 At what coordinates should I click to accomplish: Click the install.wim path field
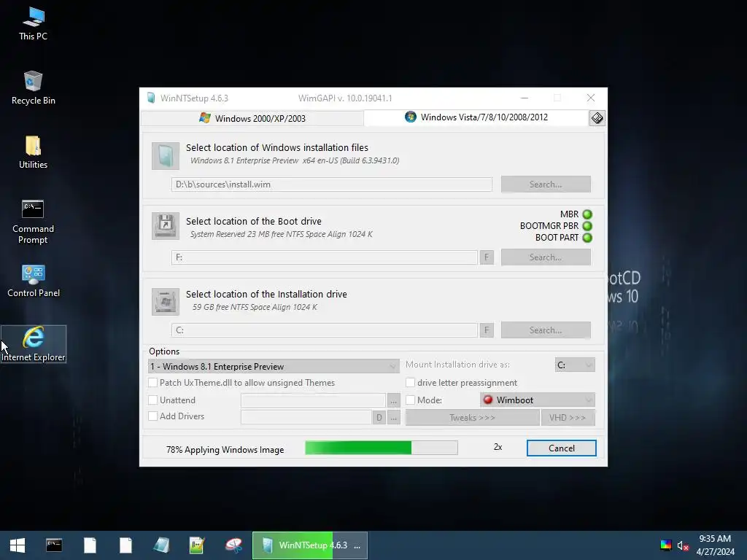[x=332, y=184]
